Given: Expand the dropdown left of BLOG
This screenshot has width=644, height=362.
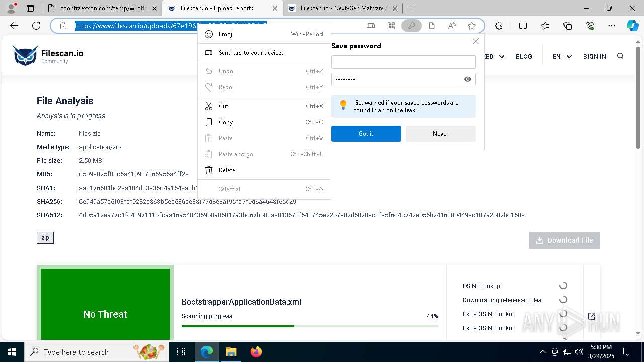Looking at the screenshot, I should tap(502, 57).
